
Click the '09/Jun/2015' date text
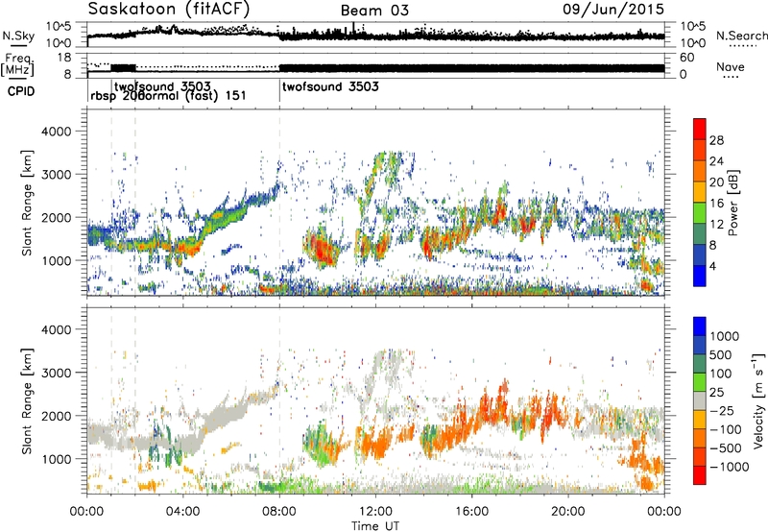pos(613,10)
